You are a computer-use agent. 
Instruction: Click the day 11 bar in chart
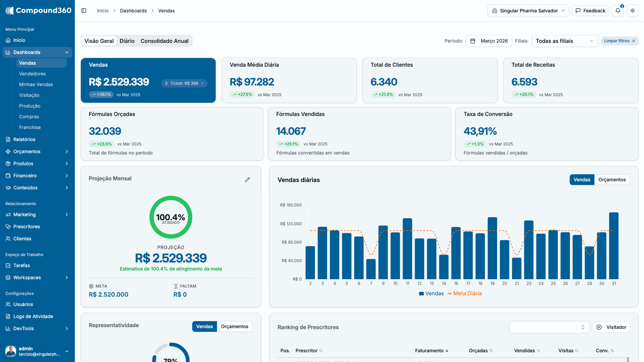pos(408,249)
